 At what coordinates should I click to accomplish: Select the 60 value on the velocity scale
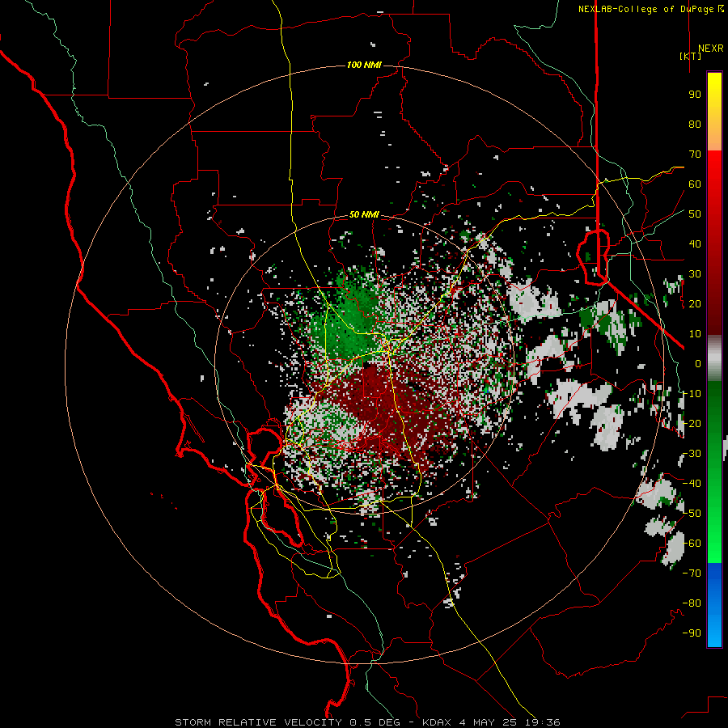point(695,184)
